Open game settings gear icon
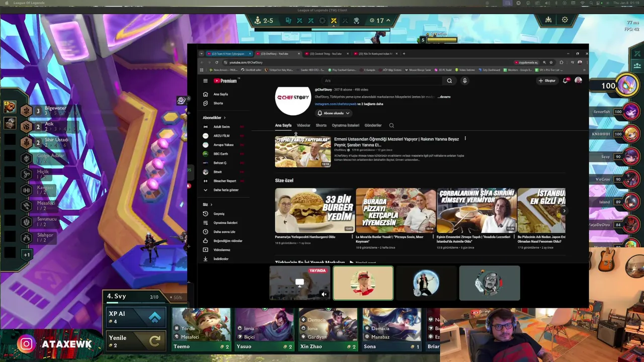This screenshot has height=362, width=644. [565, 20]
